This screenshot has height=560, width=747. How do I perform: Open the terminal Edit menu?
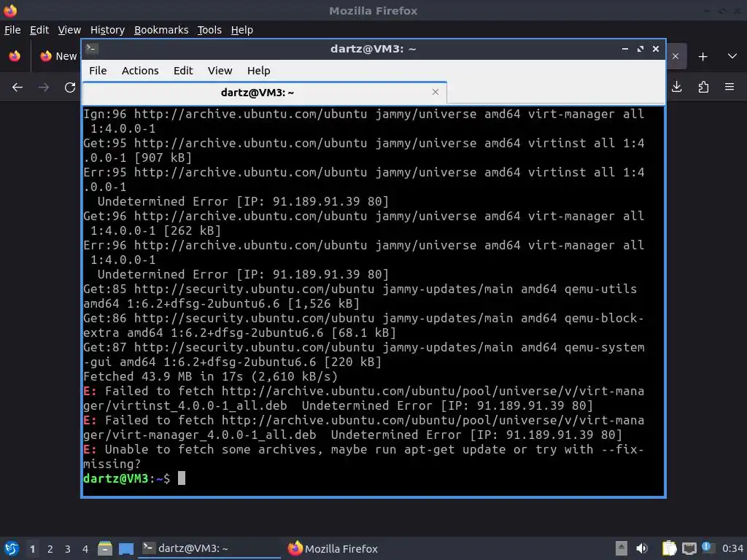(x=183, y=71)
